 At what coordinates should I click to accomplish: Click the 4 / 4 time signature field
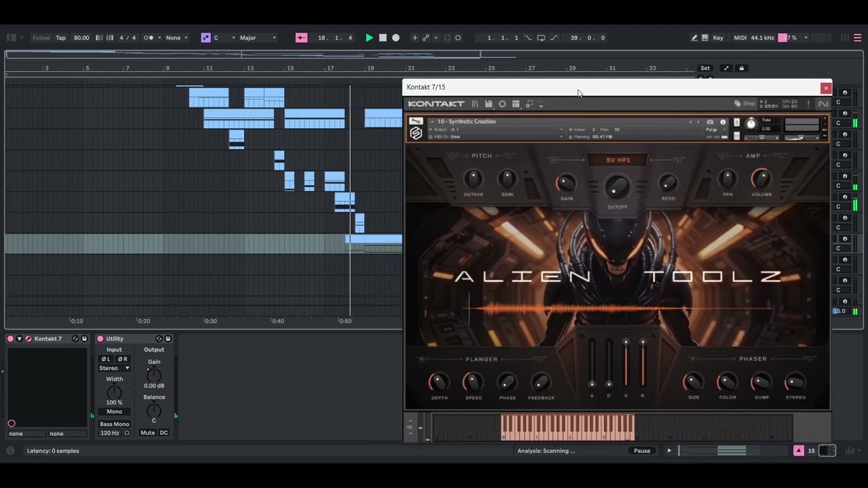(x=127, y=38)
